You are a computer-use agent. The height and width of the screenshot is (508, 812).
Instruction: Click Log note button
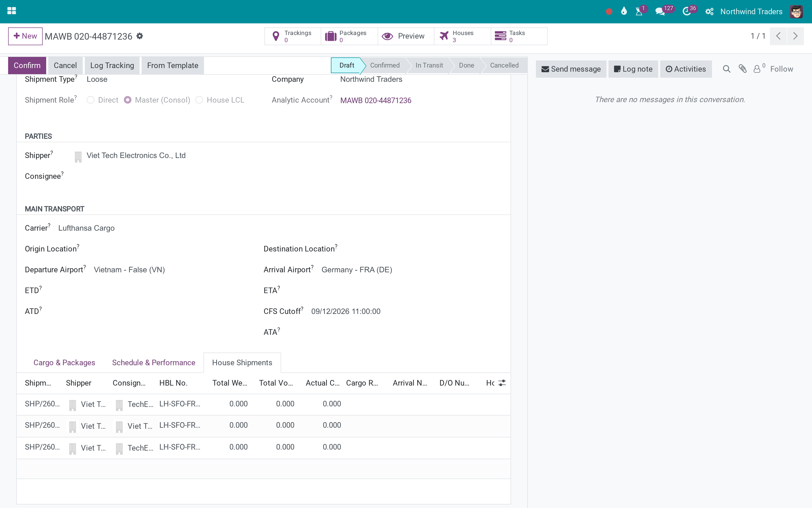(x=633, y=69)
